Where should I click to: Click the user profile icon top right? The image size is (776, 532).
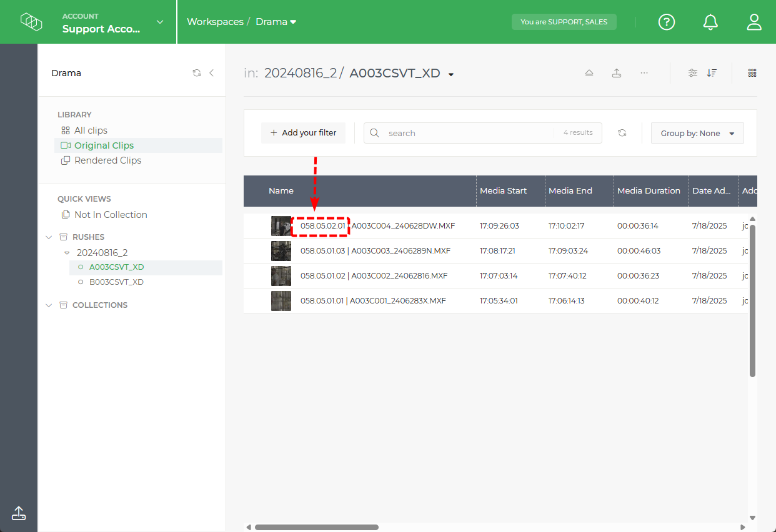click(754, 22)
